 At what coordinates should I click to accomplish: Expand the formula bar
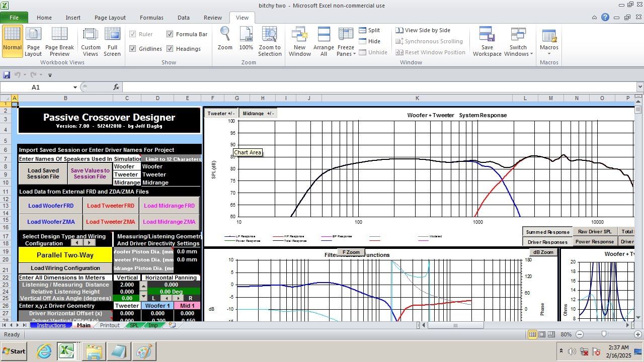tap(639, 87)
